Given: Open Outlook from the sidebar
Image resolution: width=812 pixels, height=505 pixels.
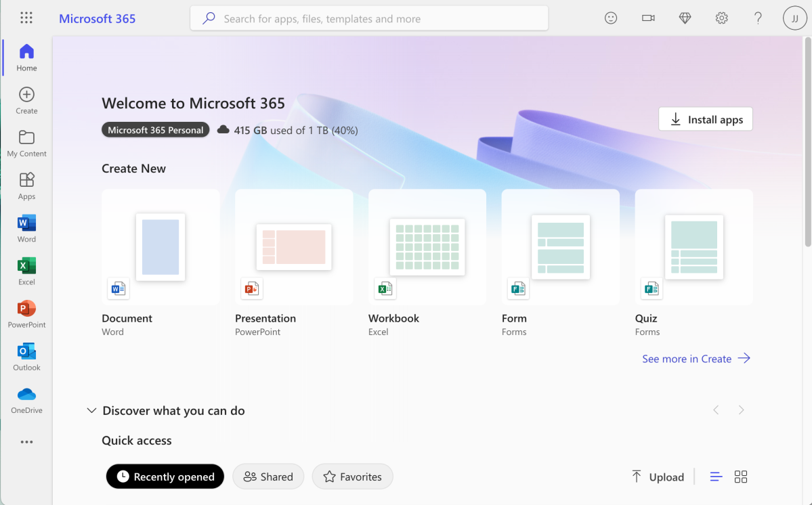Looking at the screenshot, I should (x=26, y=356).
